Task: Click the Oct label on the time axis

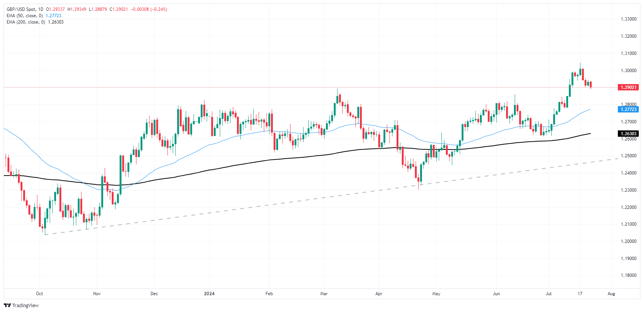Action: (x=39, y=294)
